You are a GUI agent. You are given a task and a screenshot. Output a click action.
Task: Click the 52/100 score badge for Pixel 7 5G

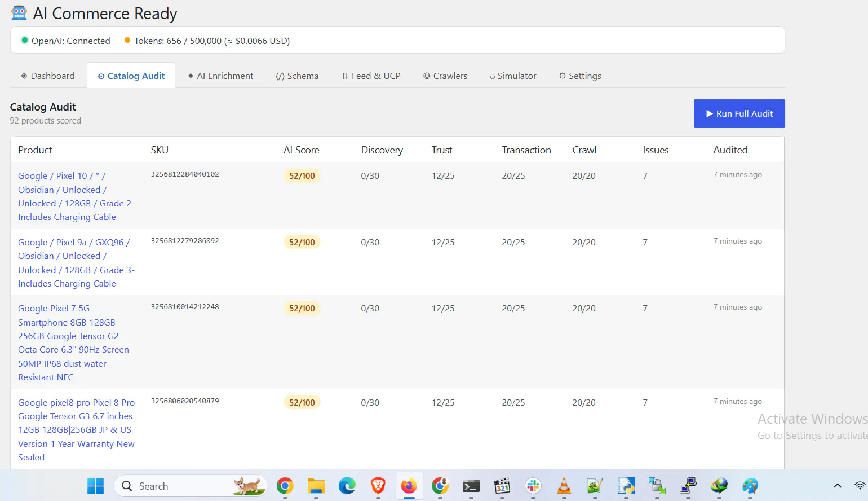click(x=302, y=309)
